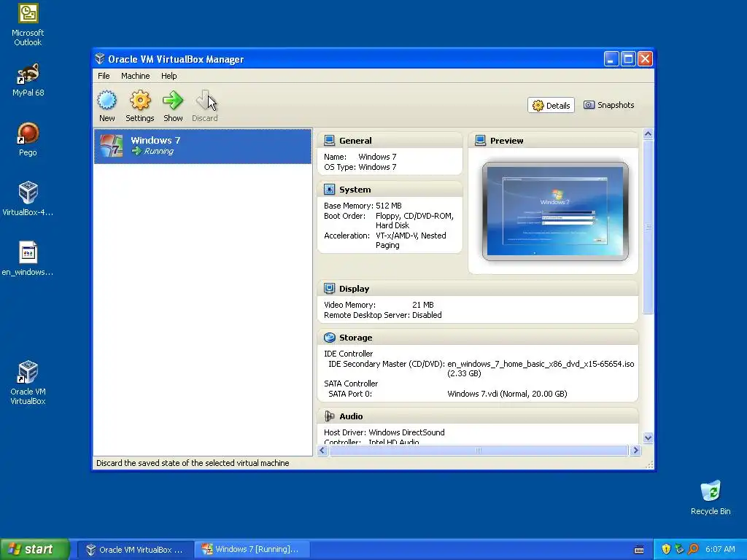
Task: Click the 'IDE Controller' label
Action: point(348,354)
